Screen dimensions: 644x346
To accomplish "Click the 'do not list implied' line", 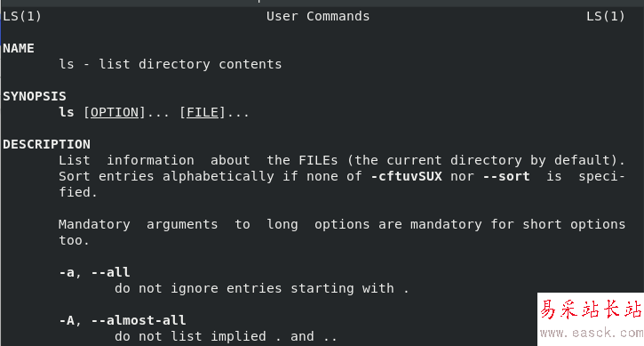I will pos(226,336).
